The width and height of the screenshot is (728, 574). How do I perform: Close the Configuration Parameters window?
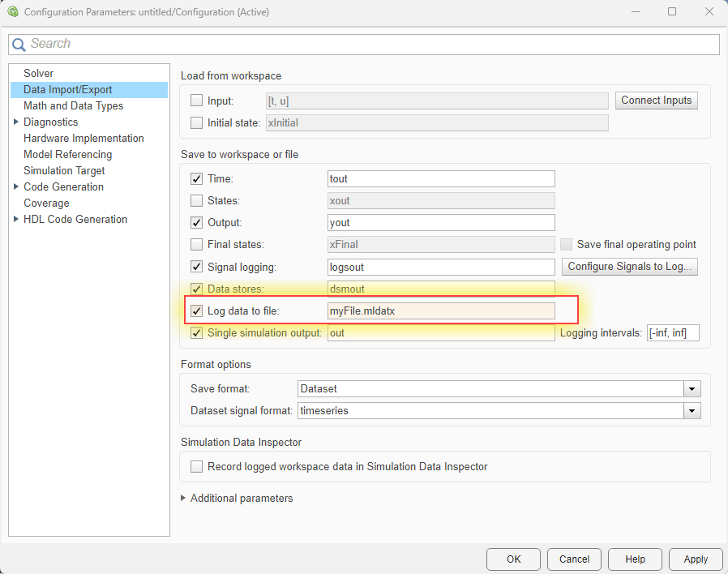click(709, 11)
